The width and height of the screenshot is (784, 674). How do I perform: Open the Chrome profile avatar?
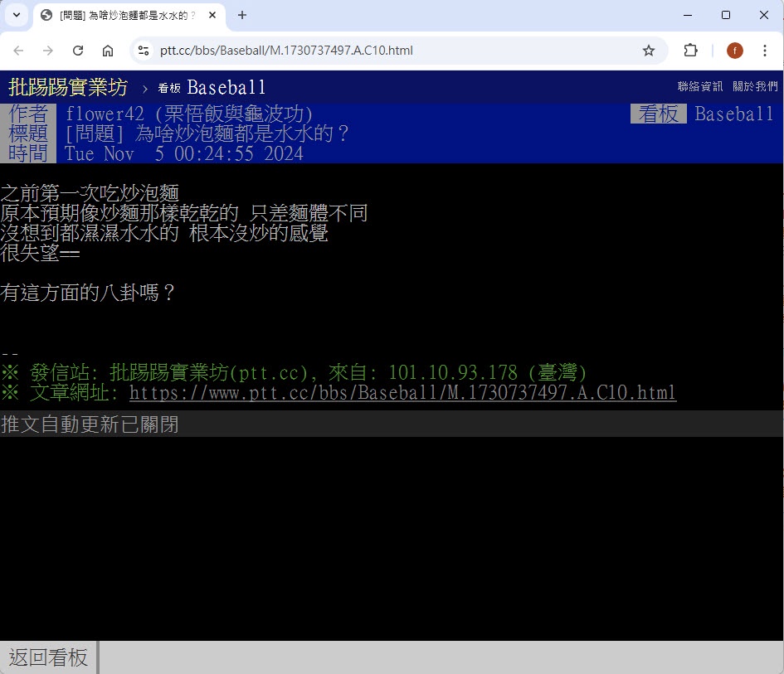pos(734,51)
